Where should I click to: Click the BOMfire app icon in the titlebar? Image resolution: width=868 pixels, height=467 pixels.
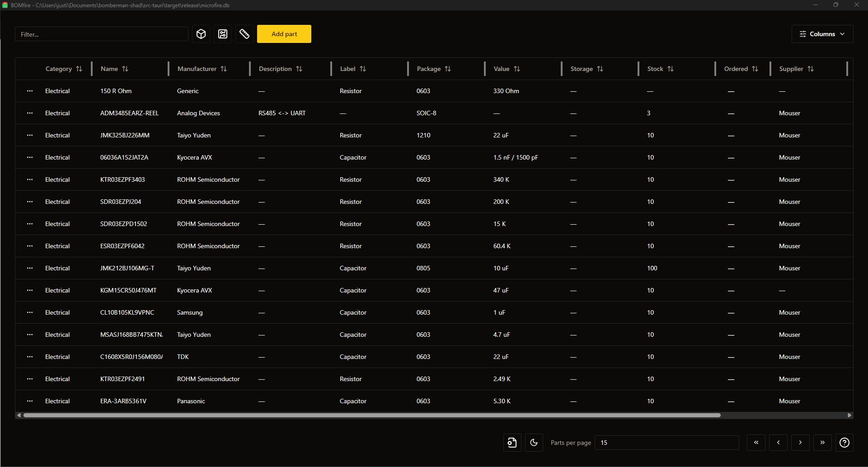tap(5, 5)
